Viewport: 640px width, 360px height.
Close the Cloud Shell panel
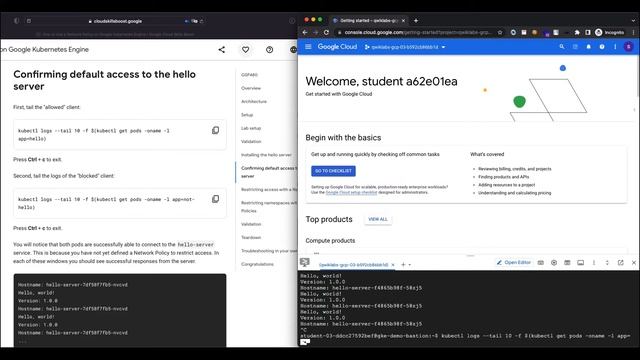pyautogui.click(x=633, y=263)
